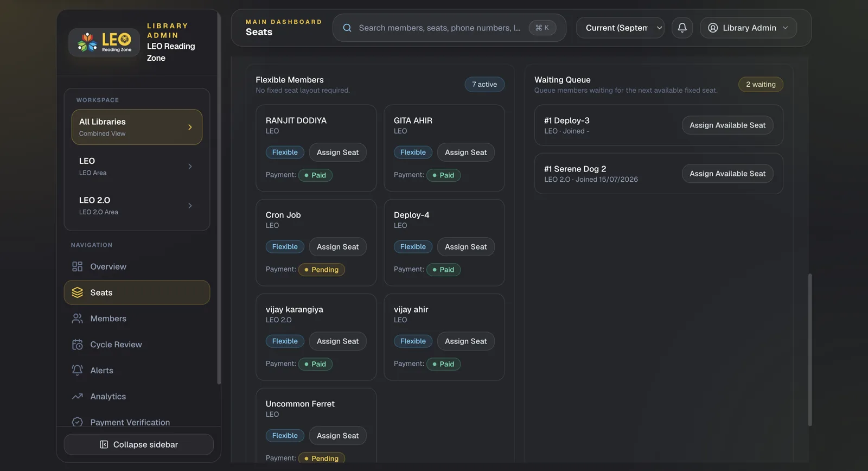Select the LEO 2.O workspace
The width and height of the screenshot is (868, 471).
click(137, 206)
